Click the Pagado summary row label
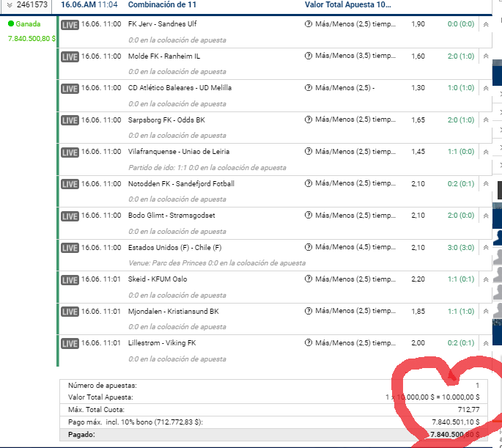The width and height of the screenshot is (502, 448). point(81,435)
